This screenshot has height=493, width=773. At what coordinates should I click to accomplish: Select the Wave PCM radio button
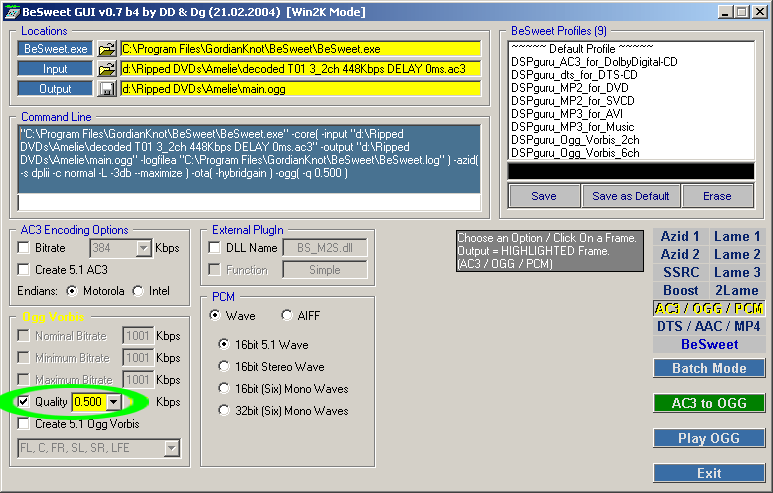(214, 315)
